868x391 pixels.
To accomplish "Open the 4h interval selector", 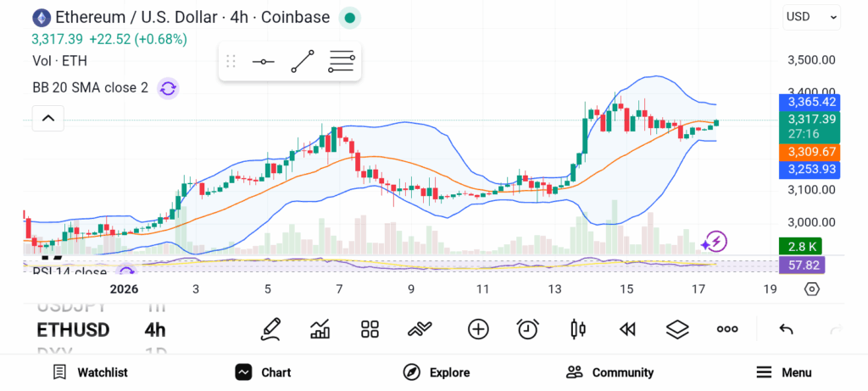I will pos(155,330).
